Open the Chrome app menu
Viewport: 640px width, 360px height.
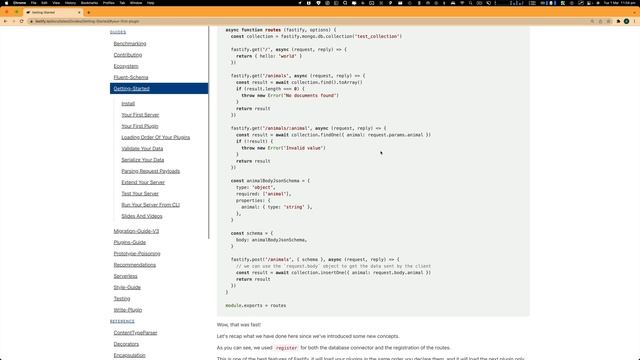[19, 3]
